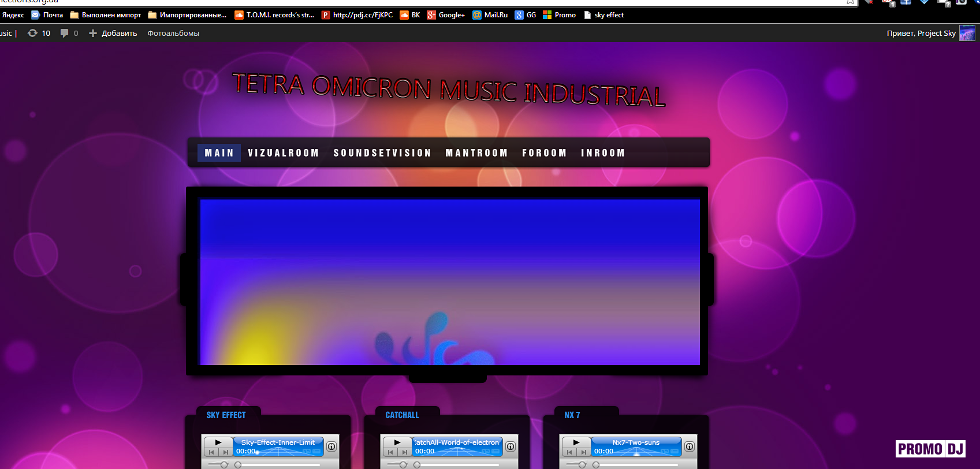Show info for Sky Effect player
The height and width of the screenshot is (469, 980).
pyautogui.click(x=331, y=446)
